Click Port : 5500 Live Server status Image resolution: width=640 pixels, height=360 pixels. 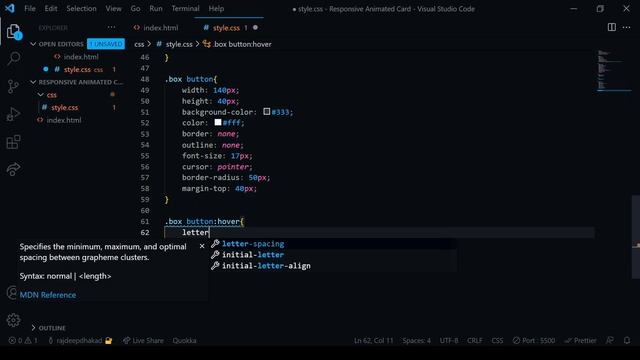click(534, 340)
